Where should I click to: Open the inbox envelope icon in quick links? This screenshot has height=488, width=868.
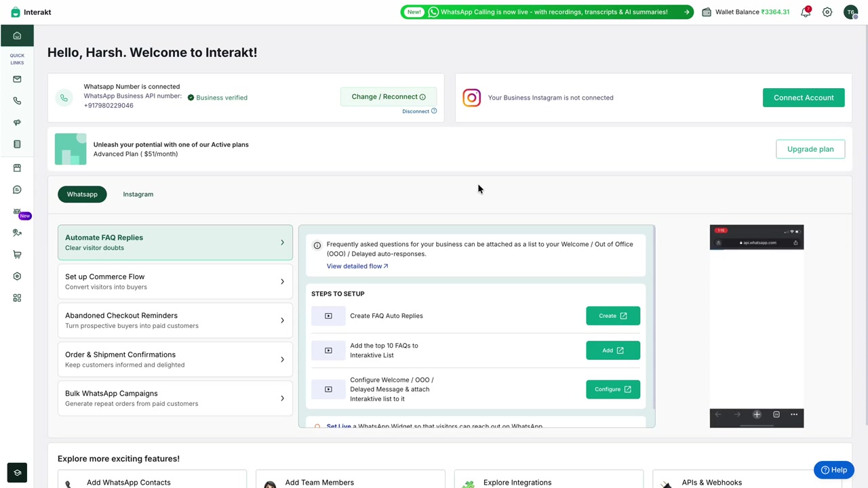pos(17,79)
